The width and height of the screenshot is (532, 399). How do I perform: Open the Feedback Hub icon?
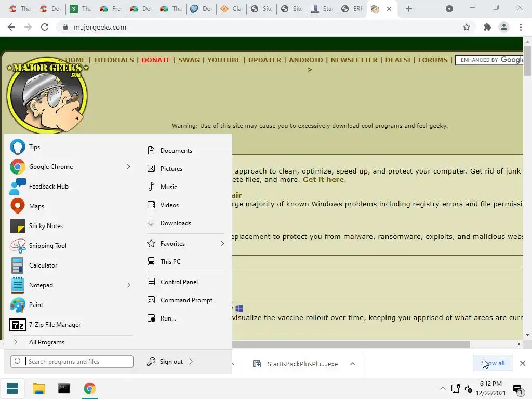tap(17, 187)
